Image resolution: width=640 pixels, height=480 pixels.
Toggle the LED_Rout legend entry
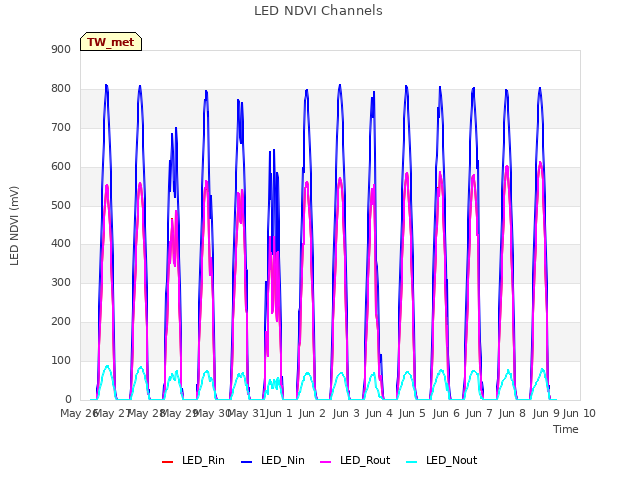click(x=355, y=460)
